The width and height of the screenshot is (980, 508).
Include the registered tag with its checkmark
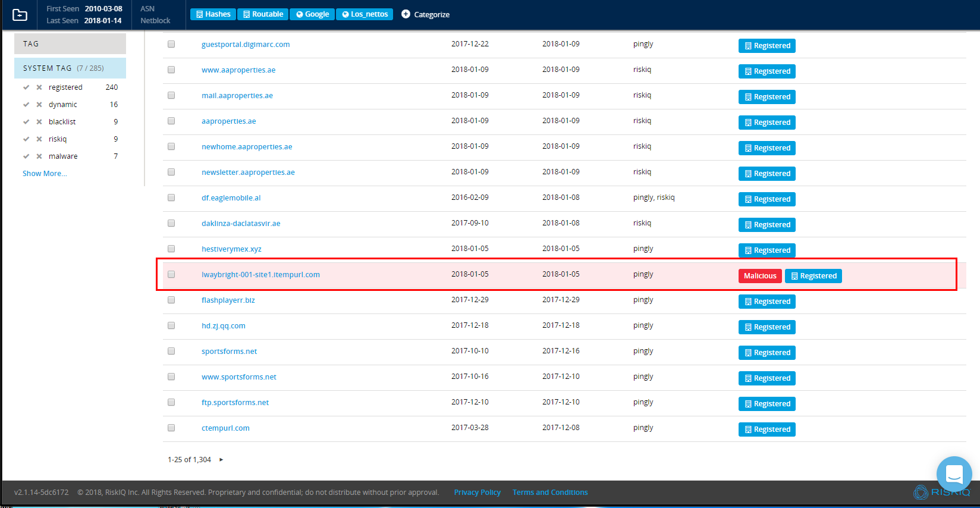[x=26, y=87]
